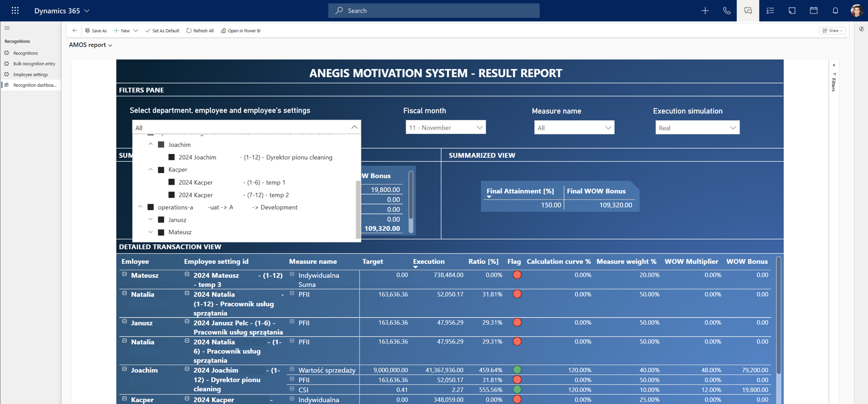Screen dimensions: 868x404
Task: Go back using the left arrow
Action: pyautogui.click(x=74, y=31)
